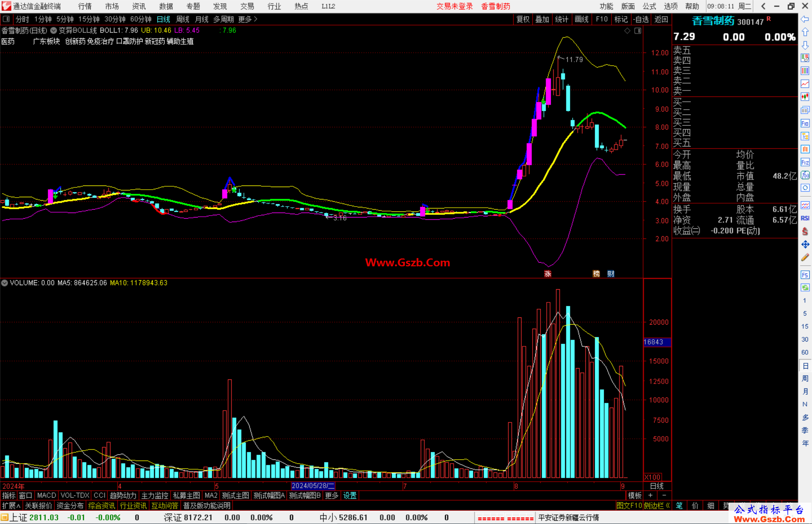
Task: Open the f(x) formula icon
Action: (x=805, y=175)
